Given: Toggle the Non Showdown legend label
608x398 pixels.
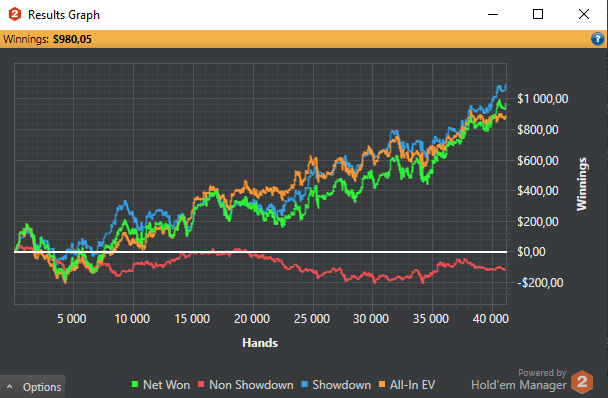Looking at the screenshot, I should (251, 385).
